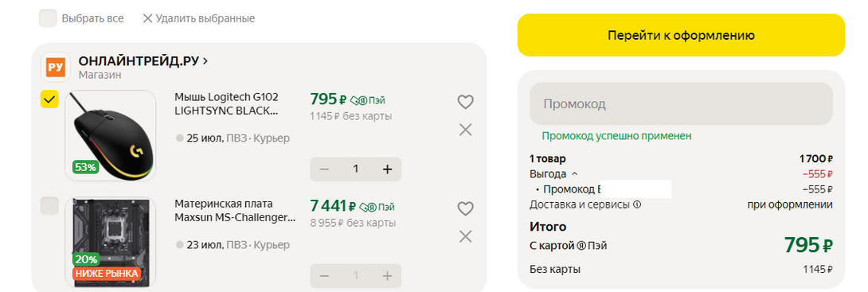This screenshot has width=868, height=292.
Task: Remove Logitech G102 mouse with X icon
Action: (x=466, y=130)
